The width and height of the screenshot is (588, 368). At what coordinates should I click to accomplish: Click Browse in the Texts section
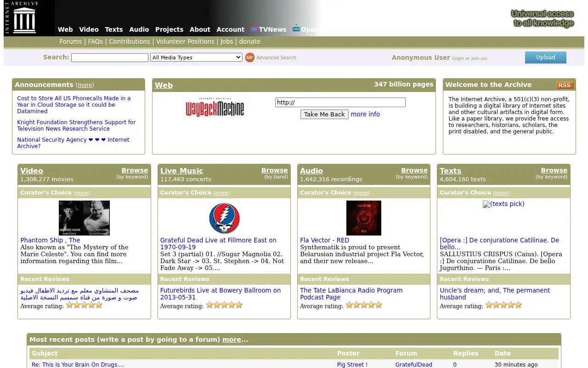[x=554, y=170]
